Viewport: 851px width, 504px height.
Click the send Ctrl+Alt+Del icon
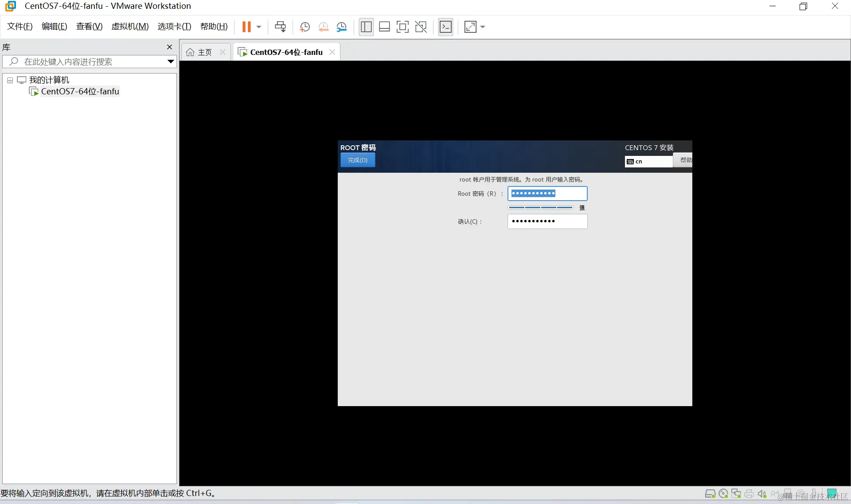[x=280, y=27]
